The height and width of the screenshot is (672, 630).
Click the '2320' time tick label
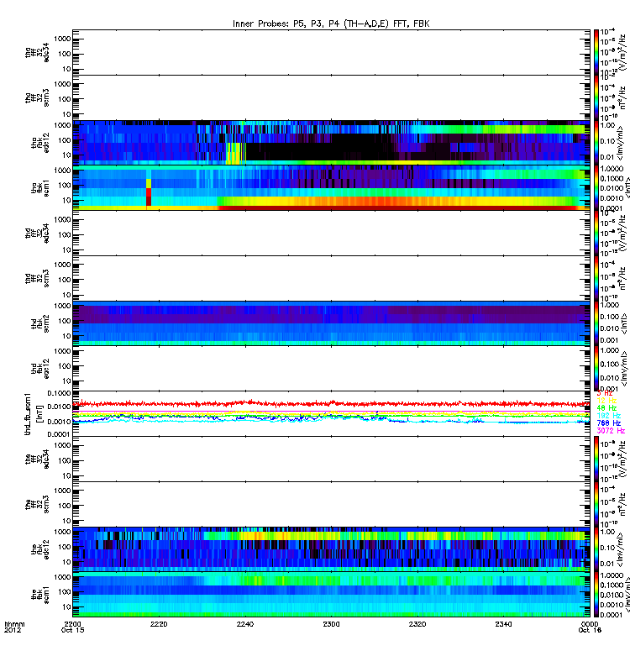(417, 624)
